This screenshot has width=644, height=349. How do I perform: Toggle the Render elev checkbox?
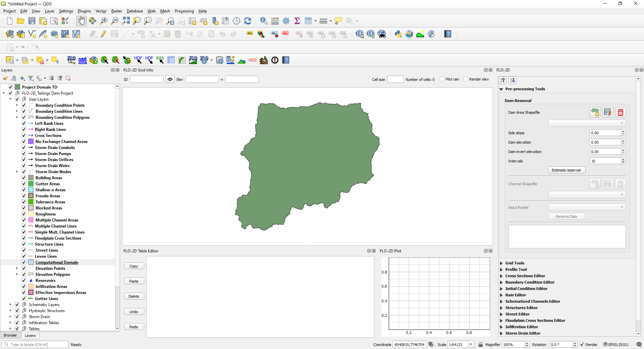[466, 79]
